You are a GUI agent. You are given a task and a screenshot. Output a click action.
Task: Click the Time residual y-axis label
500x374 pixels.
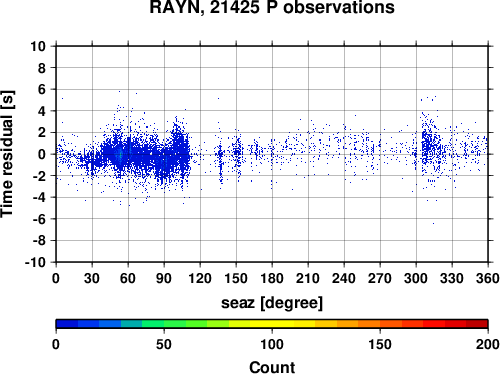pyautogui.click(x=7, y=154)
